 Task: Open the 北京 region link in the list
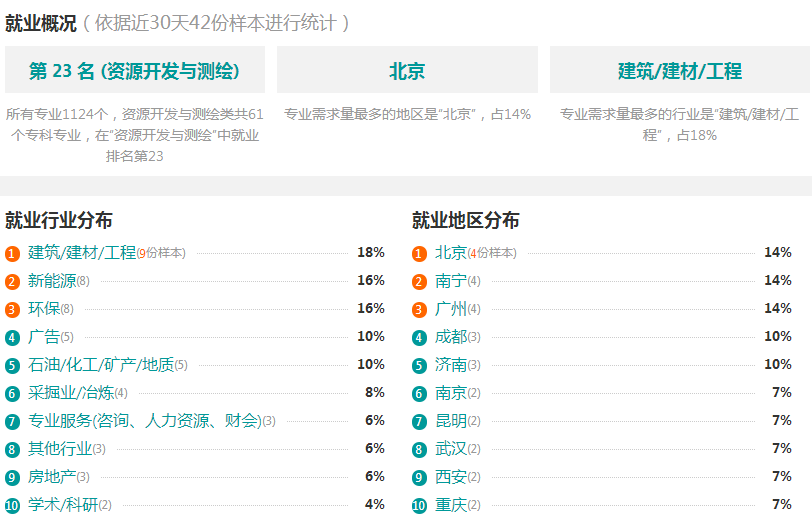pos(451,253)
